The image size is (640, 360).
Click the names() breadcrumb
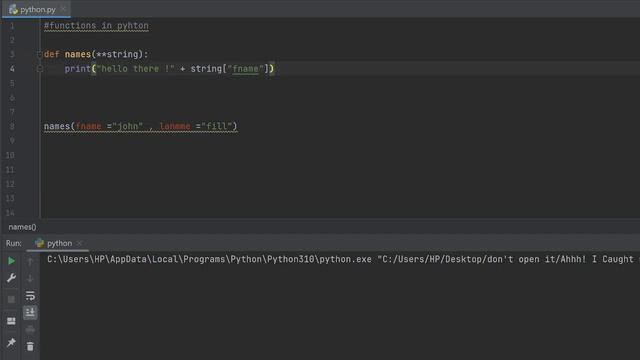point(22,227)
